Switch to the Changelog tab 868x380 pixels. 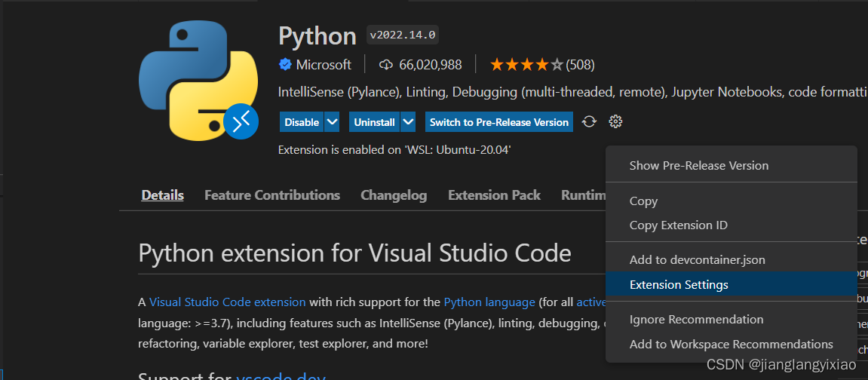click(x=394, y=195)
